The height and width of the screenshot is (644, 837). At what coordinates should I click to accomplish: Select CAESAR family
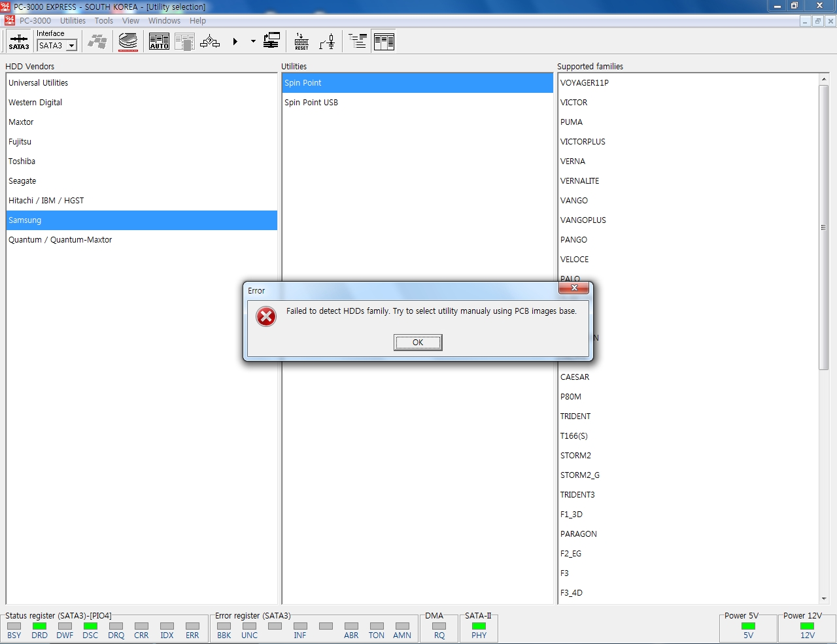688,377
